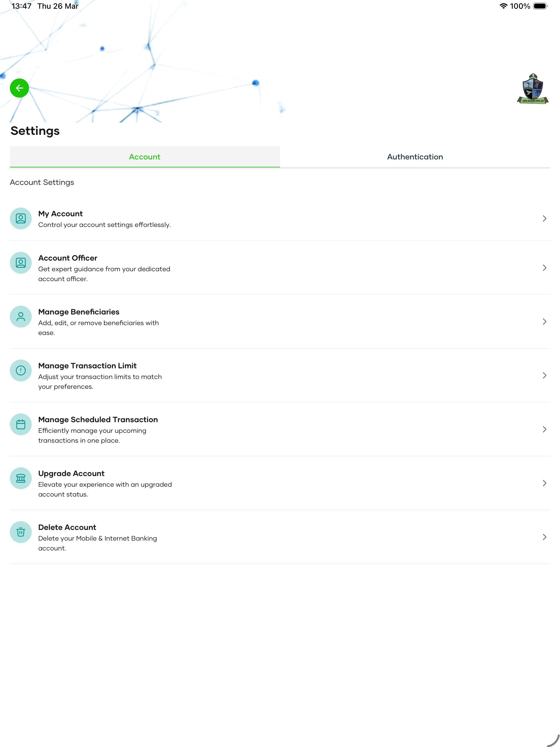Select the Account tab
This screenshot has height=747, width=560.
145,157
